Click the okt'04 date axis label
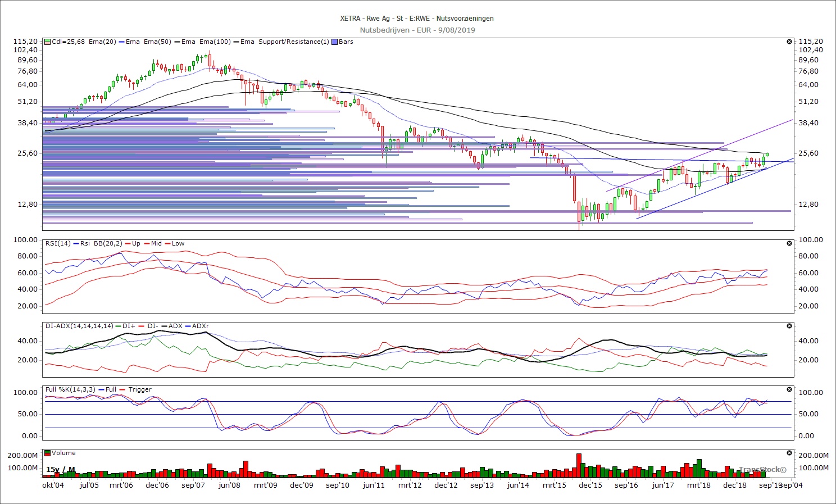Screen dimensions: 836x504 53,485
